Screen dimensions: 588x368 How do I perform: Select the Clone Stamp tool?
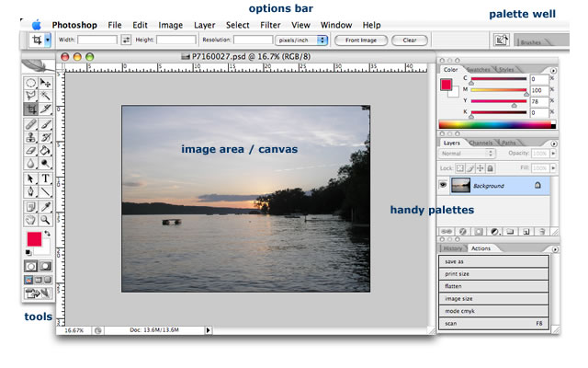[30, 137]
